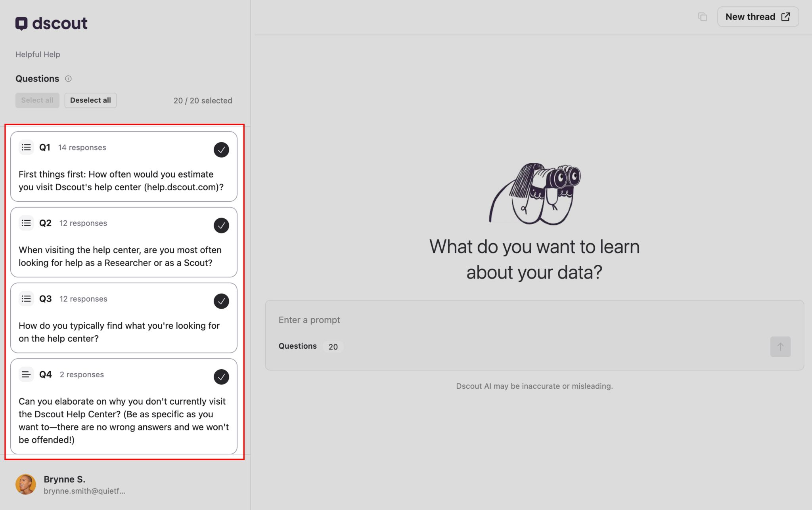Viewport: 812px width, 510px height.
Task: Click the dscout logo
Action: [x=51, y=23]
